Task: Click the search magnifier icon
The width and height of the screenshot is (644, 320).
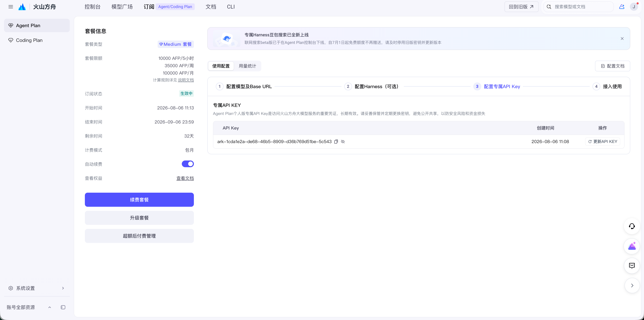Action: pos(549,7)
